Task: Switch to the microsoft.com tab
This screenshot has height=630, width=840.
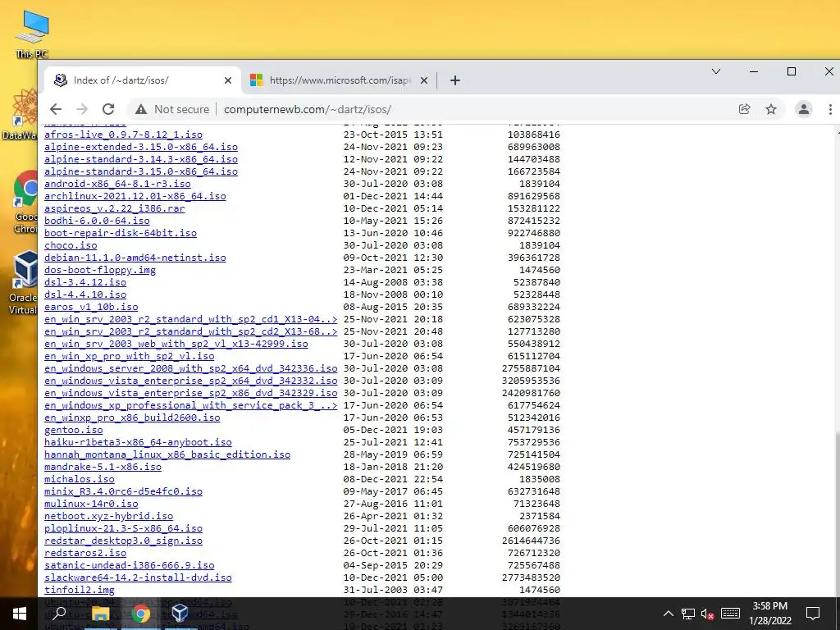Action: [x=339, y=80]
